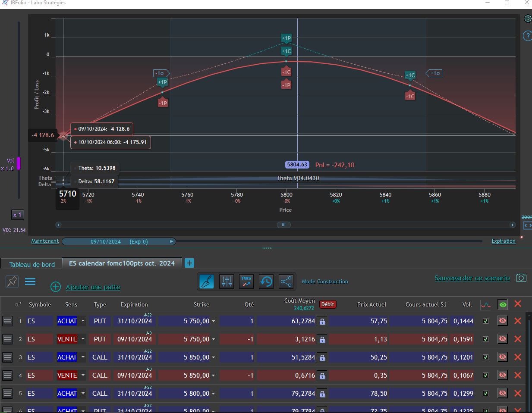Uncheck the checkbox for leg 4

coord(486,375)
